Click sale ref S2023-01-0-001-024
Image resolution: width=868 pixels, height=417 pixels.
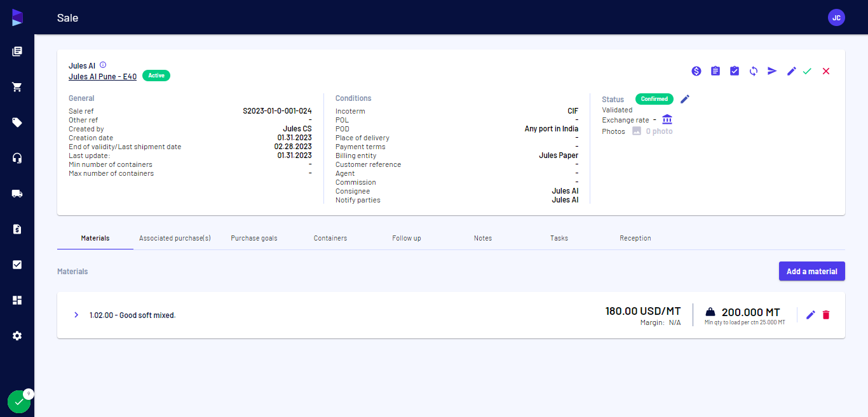point(277,111)
